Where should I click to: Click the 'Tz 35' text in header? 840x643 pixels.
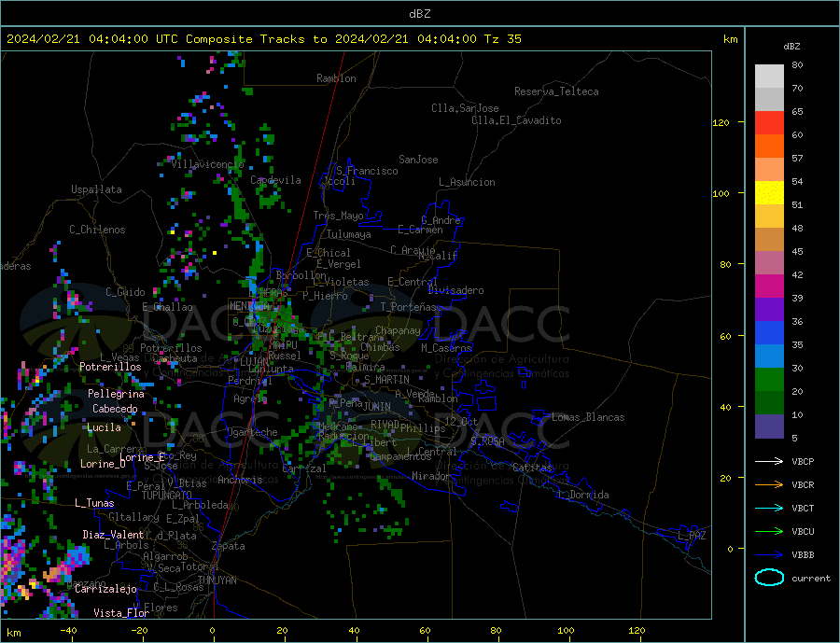pyautogui.click(x=502, y=39)
